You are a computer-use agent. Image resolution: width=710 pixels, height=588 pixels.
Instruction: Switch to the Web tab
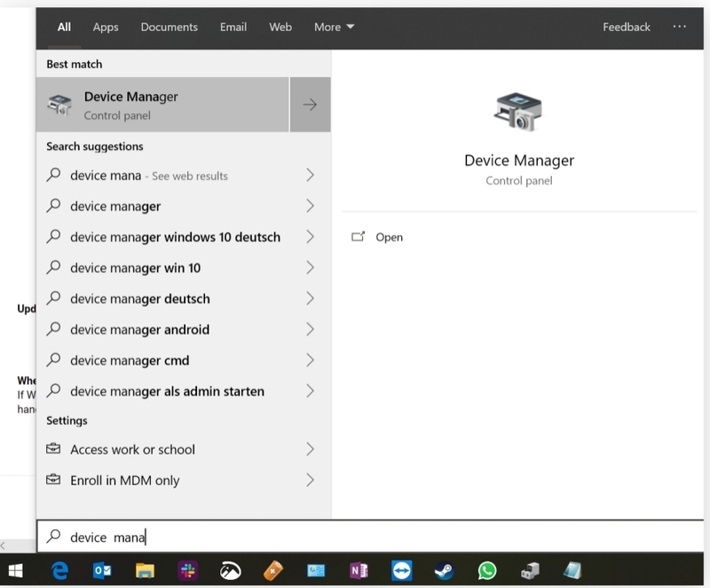coord(280,27)
